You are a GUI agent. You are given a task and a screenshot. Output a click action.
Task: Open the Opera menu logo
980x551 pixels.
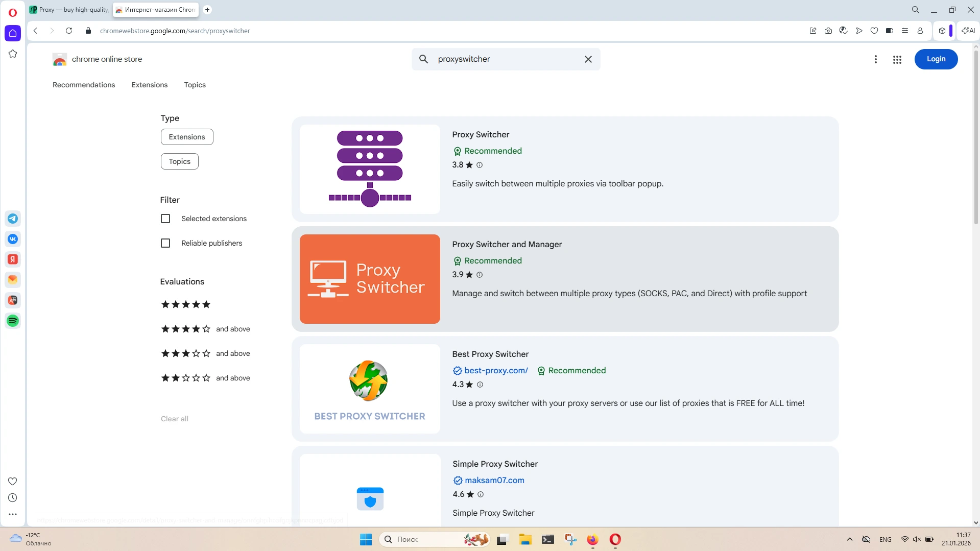pyautogui.click(x=13, y=12)
